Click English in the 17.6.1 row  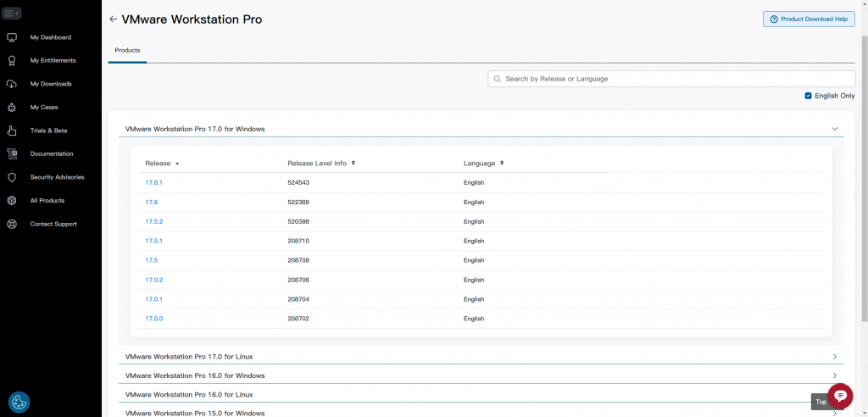474,183
